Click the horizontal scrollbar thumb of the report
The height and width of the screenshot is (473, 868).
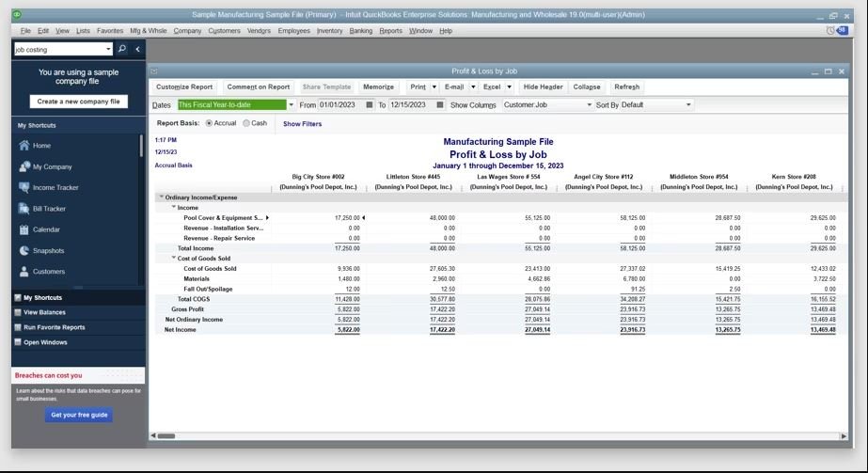166,436
